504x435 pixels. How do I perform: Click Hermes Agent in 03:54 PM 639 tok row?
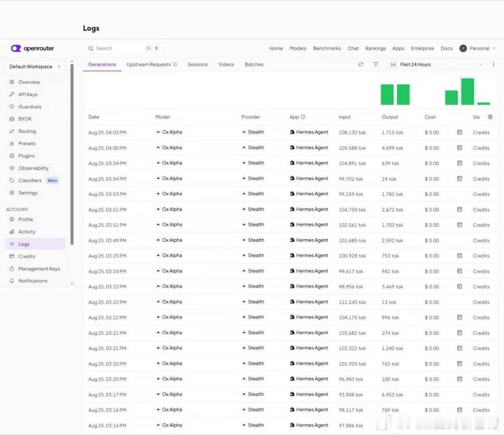pyautogui.click(x=309, y=163)
